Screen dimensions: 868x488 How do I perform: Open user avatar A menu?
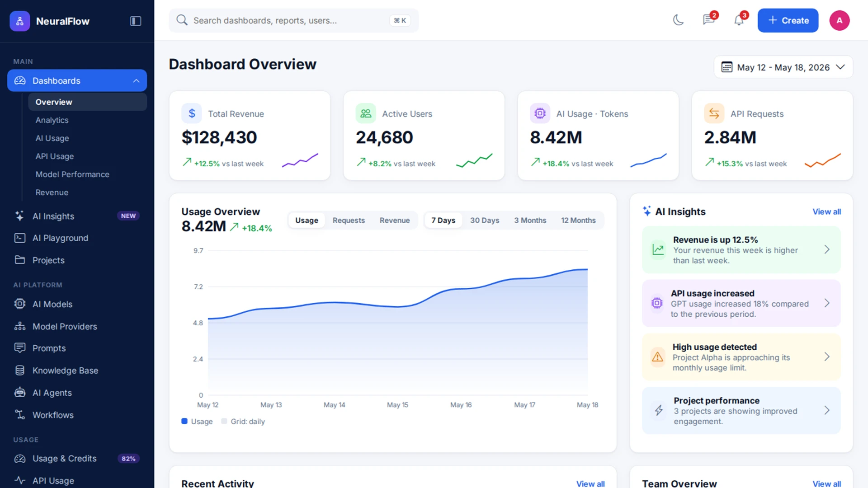pos(840,20)
